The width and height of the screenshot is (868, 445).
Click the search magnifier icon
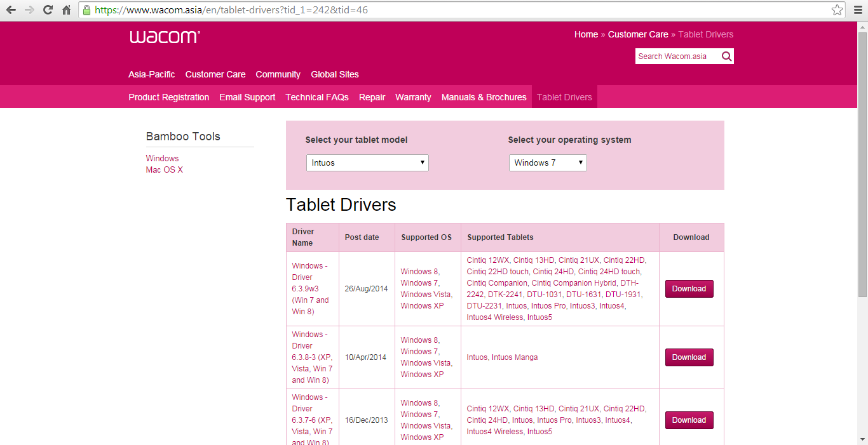point(727,56)
